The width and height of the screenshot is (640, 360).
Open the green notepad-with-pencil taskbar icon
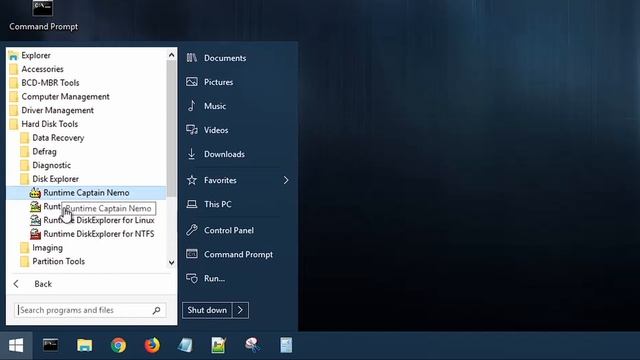219,345
